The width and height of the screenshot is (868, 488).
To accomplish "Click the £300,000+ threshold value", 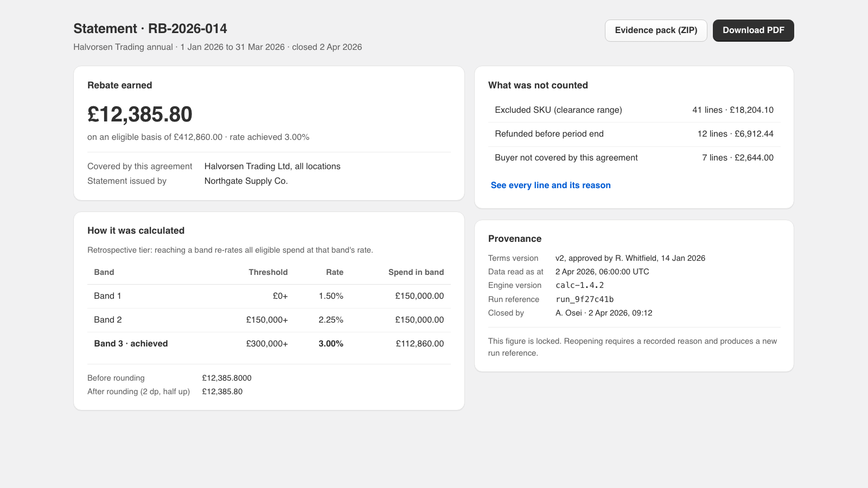I will [x=267, y=344].
